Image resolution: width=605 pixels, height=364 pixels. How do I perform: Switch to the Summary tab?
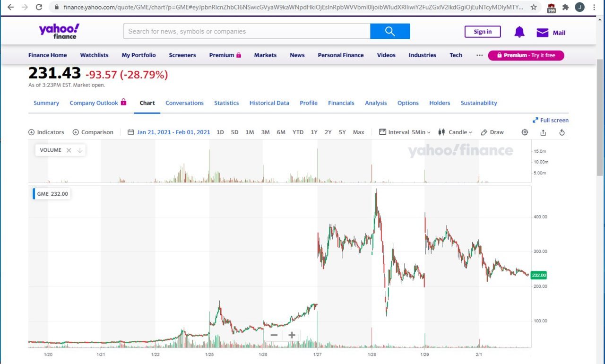[46, 103]
